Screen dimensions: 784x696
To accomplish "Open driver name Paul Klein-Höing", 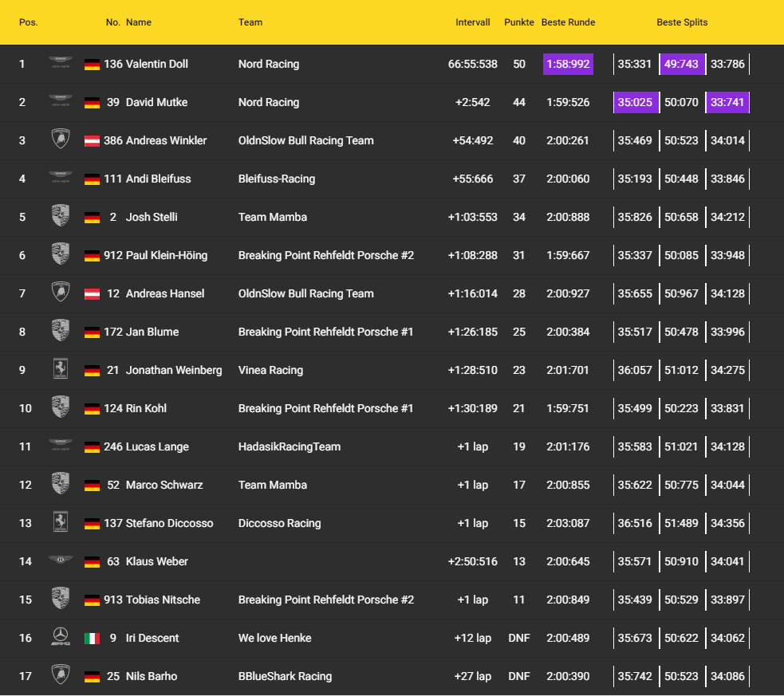I will 167,255.
